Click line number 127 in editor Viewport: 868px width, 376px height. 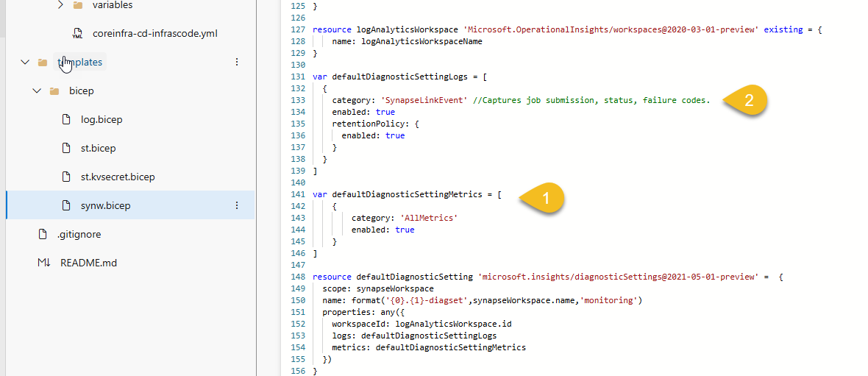click(x=298, y=30)
